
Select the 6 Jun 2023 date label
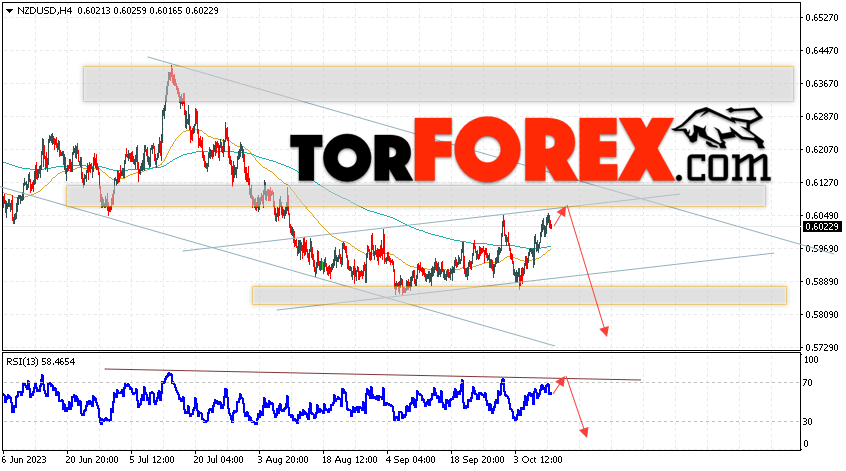(x=25, y=460)
